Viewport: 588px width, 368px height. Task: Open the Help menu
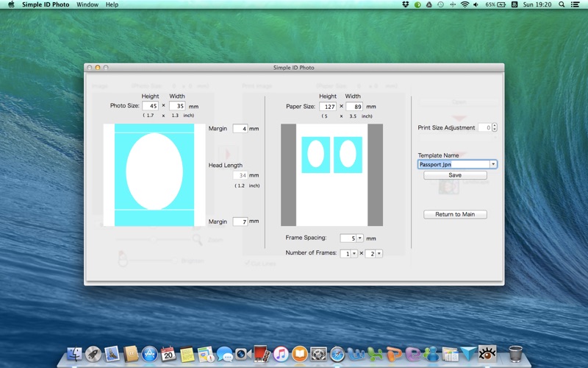click(x=112, y=4)
